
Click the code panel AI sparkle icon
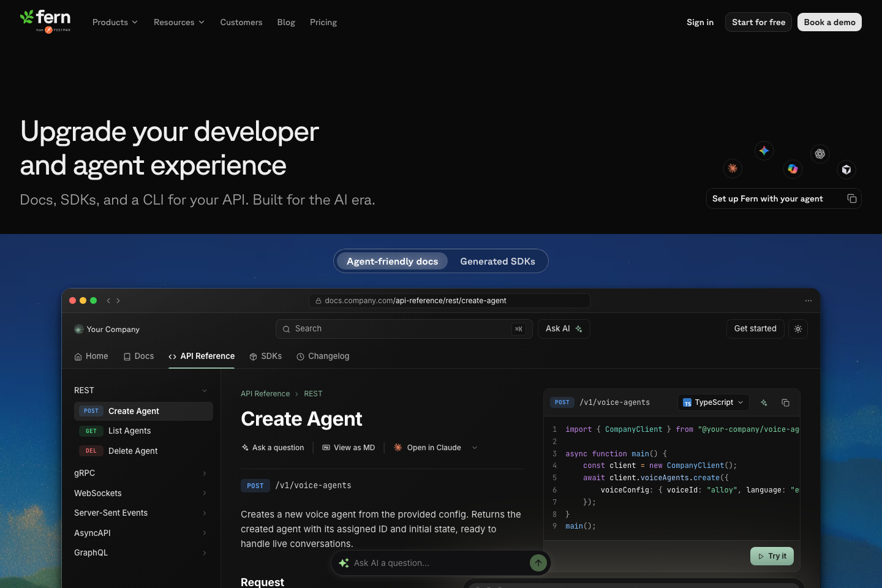tap(764, 402)
